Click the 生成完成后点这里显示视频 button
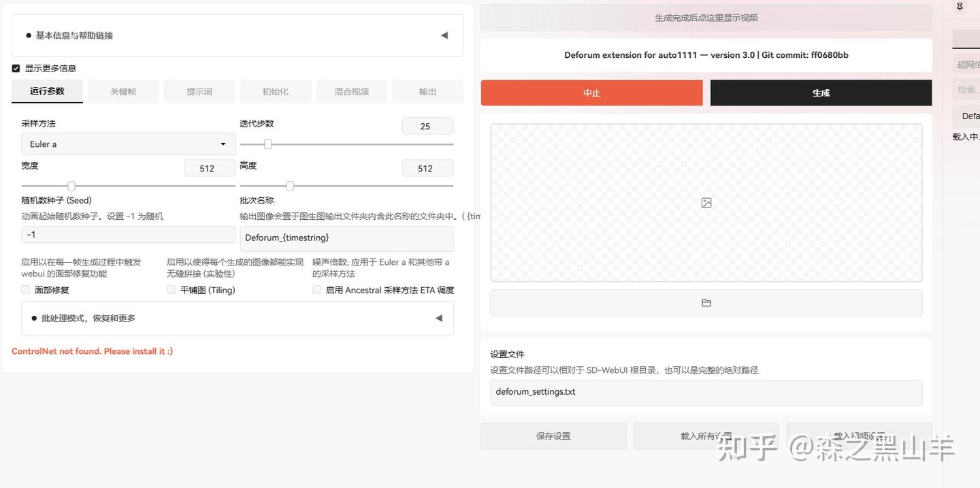The height and width of the screenshot is (488, 980). (706, 18)
